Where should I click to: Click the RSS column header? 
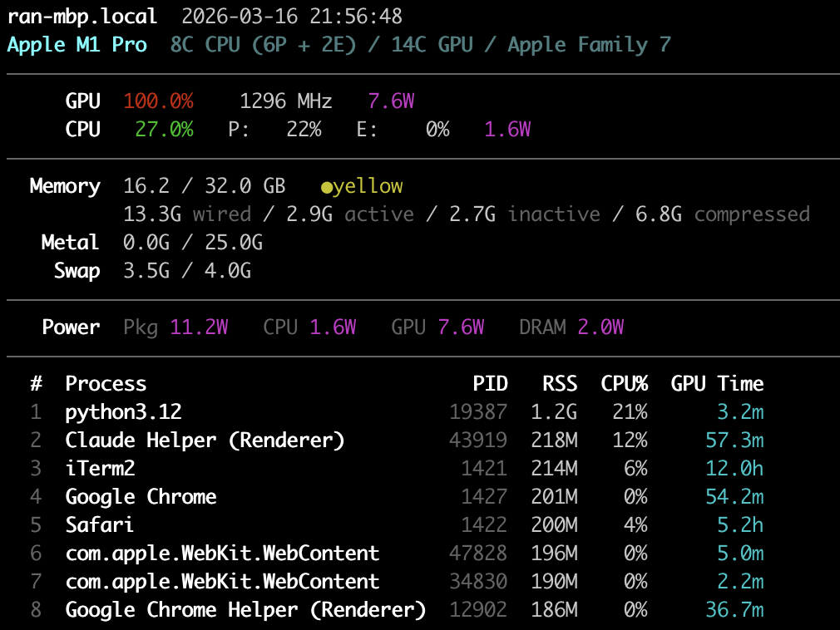[x=560, y=384]
